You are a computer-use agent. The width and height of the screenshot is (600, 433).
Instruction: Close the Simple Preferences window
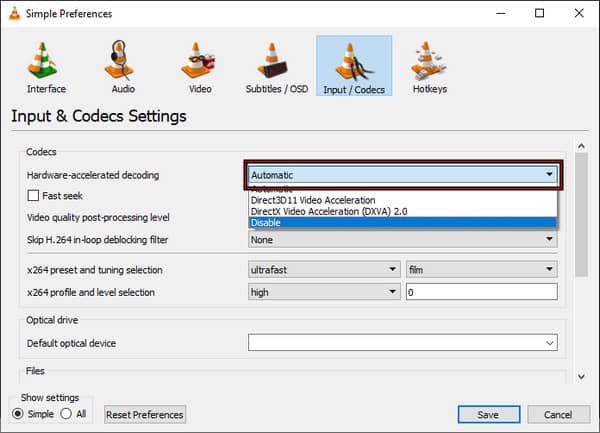[579, 13]
